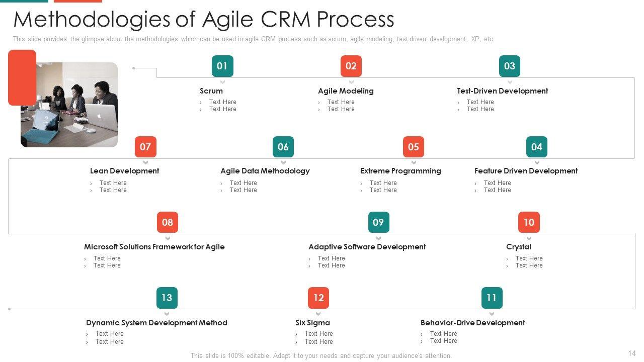The width and height of the screenshot is (644, 362).
Task: Click the Crystal heading text
Action: [519, 247]
